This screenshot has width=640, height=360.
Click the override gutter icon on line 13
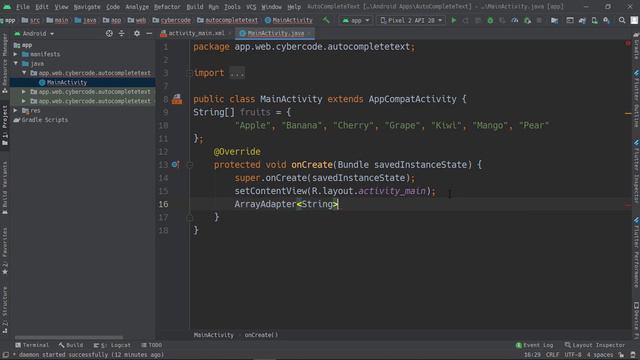point(175,164)
